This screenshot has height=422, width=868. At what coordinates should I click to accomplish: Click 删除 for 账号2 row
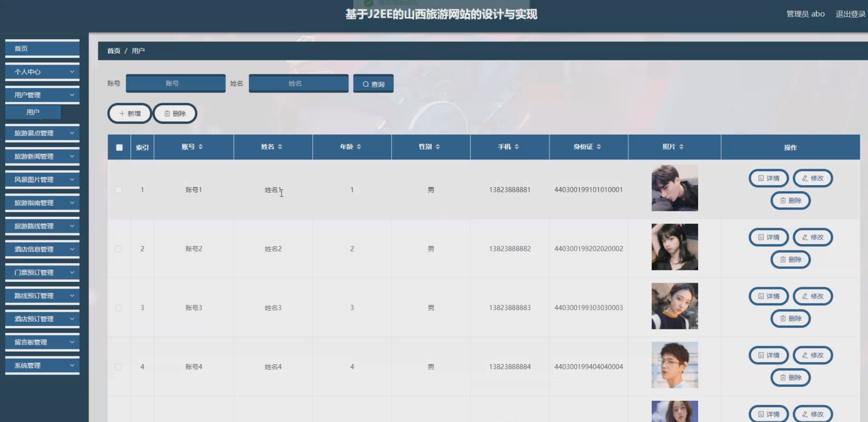[791, 260]
